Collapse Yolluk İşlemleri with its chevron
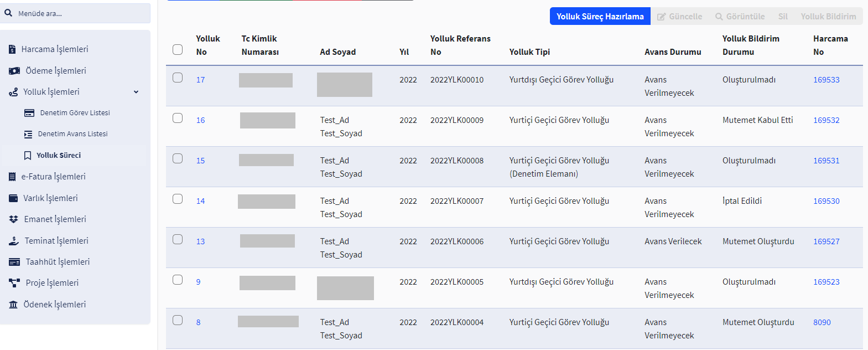Image resolution: width=868 pixels, height=350 pixels. coord(136,92)
